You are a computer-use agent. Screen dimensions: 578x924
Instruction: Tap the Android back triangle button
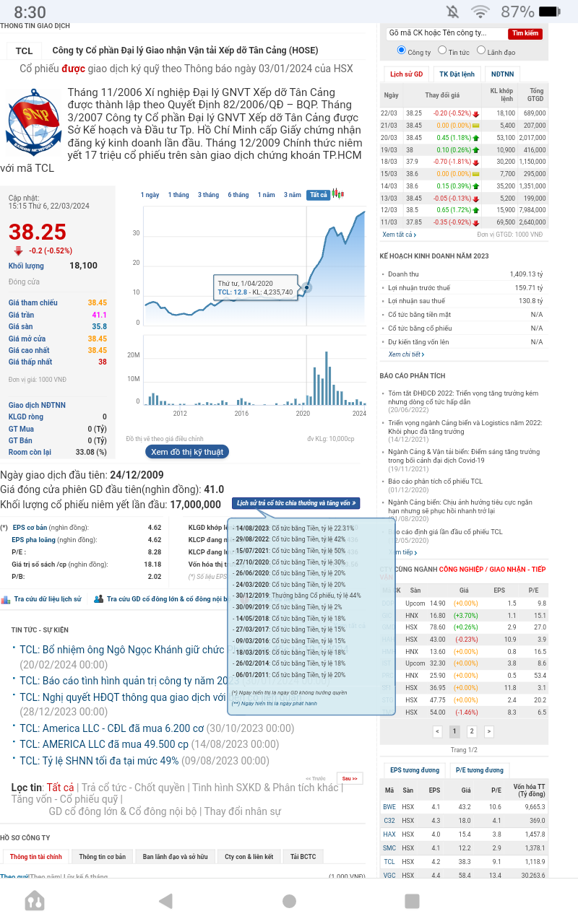[165, 900]
